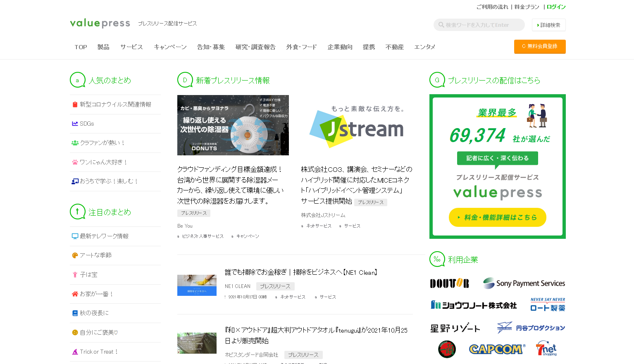Click the circular icon next to 注目のまとめ
The width and height of the screenshot is (634, 364).
click(x=78, y=212)
